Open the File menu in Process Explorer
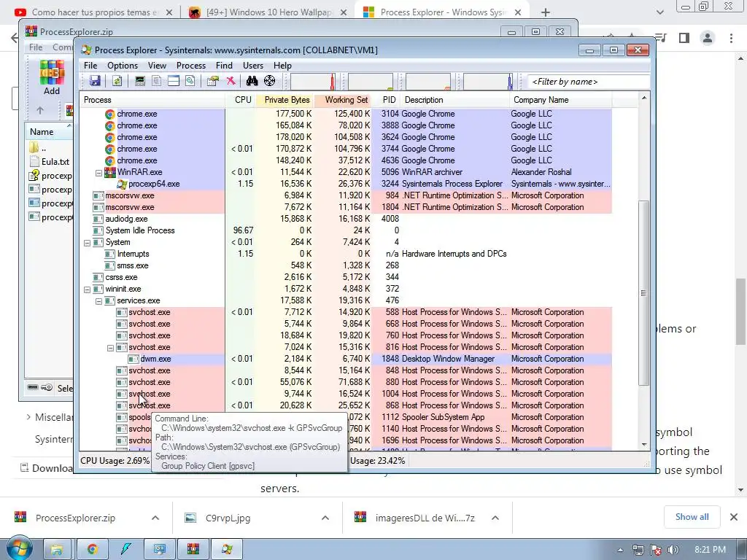The image size is (747, 560). [90, 66]
